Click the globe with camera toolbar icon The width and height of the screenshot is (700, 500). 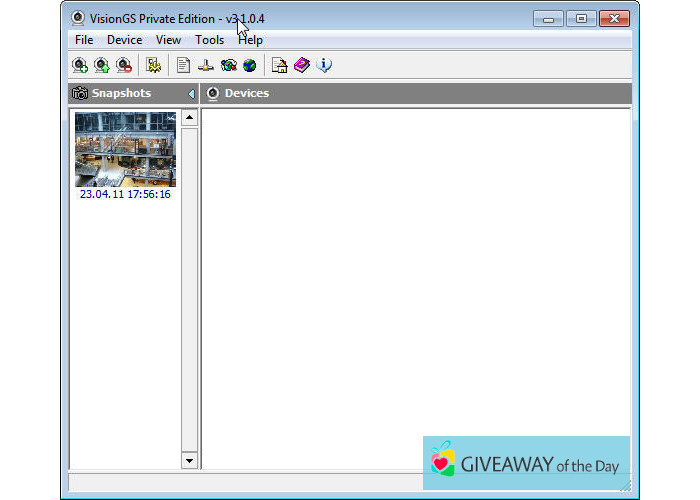228,66
